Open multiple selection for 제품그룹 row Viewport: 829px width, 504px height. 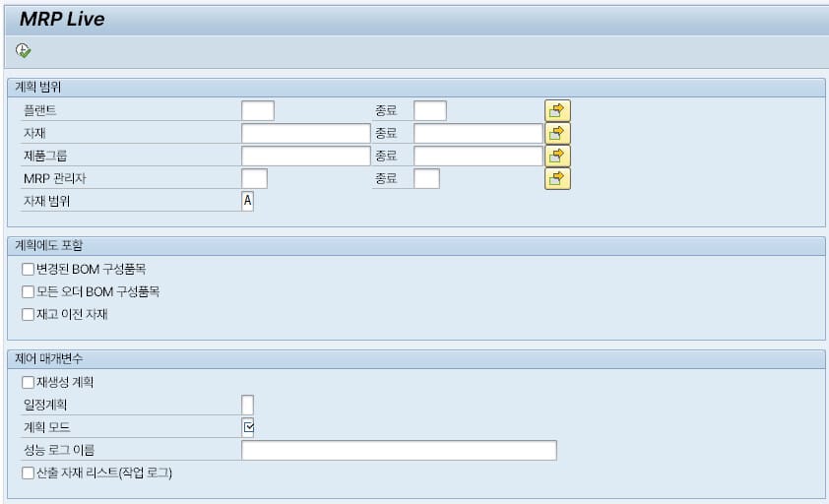(x=557, y=156)
